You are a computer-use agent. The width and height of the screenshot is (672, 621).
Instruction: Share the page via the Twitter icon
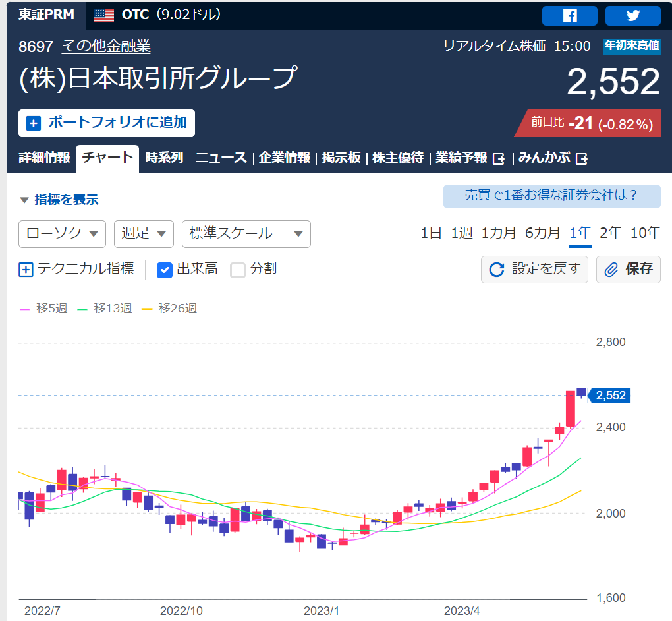[633, 16]
